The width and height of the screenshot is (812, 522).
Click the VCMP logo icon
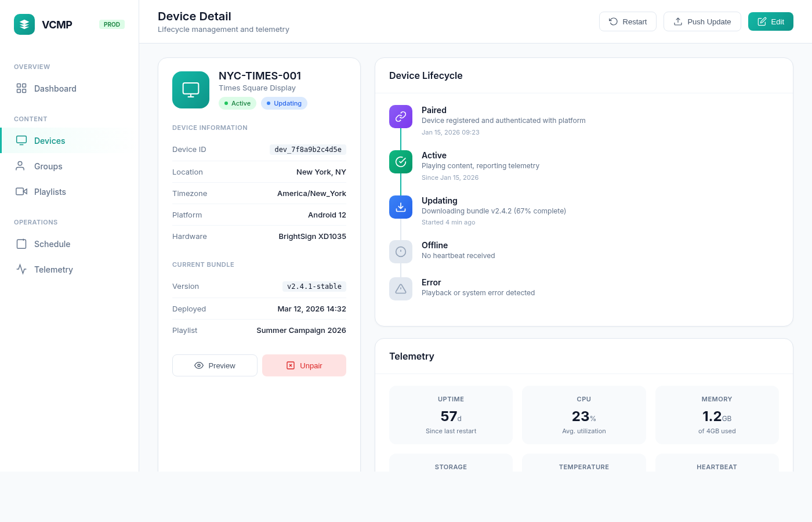tap(24, 24)
